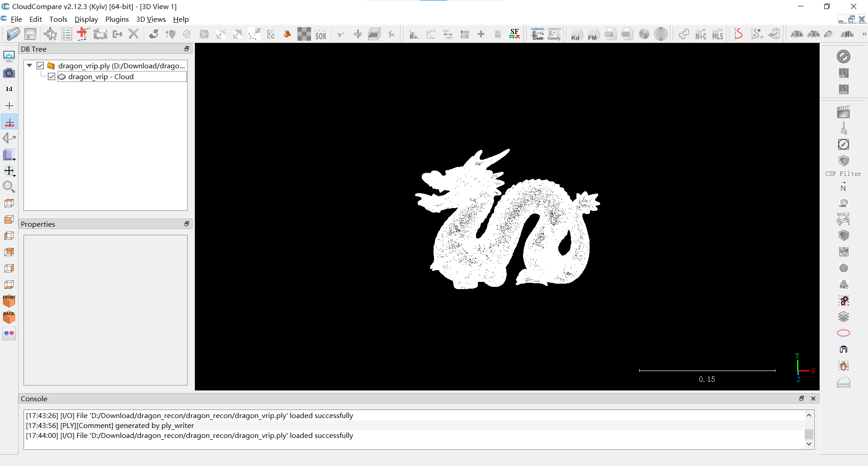Click the camera parameters icon in left sidebar

[x=9, y=73]
